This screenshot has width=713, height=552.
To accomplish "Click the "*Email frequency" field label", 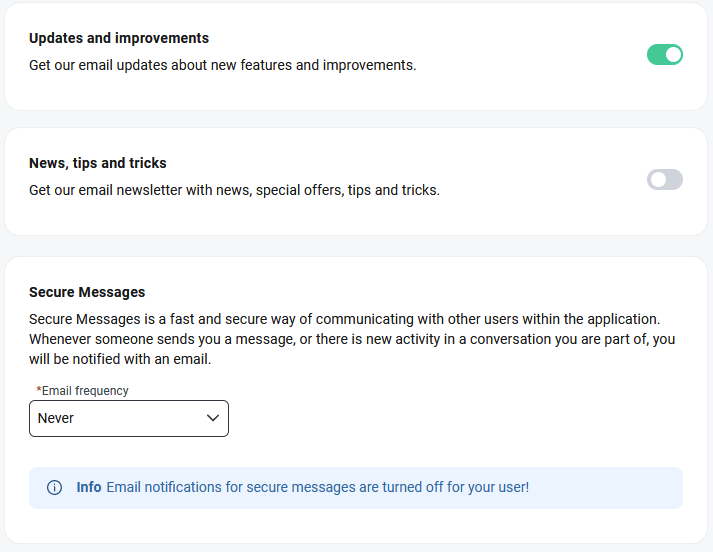I will (84, 391).
